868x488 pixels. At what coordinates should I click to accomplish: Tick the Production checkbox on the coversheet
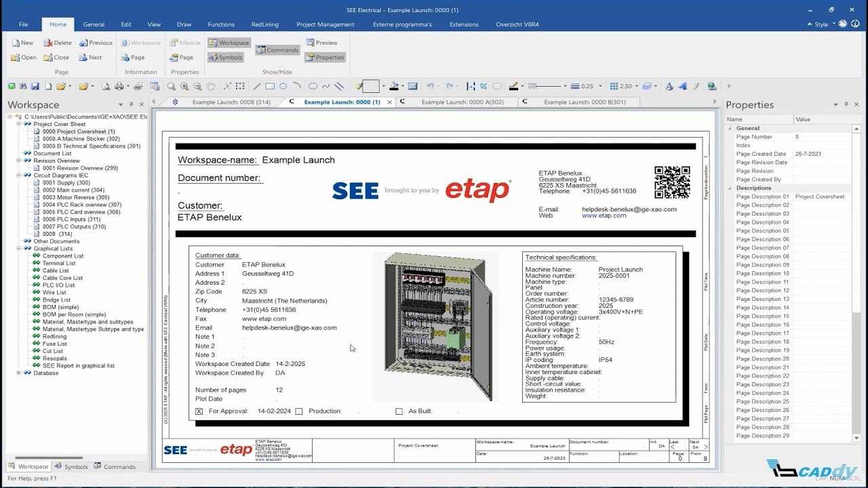point(299,411)
